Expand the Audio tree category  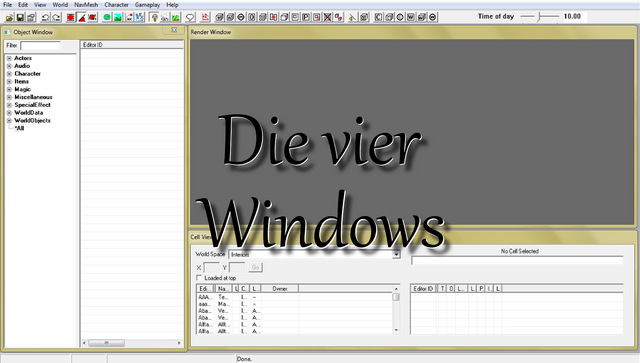point(9,66)
